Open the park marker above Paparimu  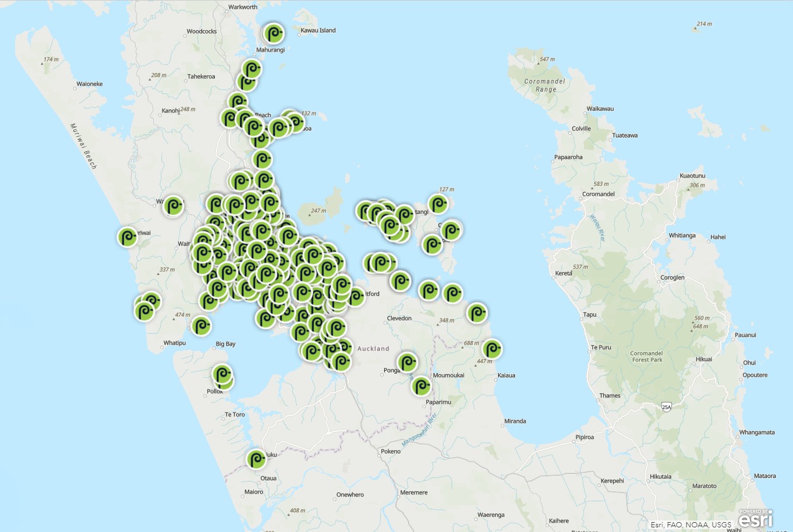click(x=421, y=386)
